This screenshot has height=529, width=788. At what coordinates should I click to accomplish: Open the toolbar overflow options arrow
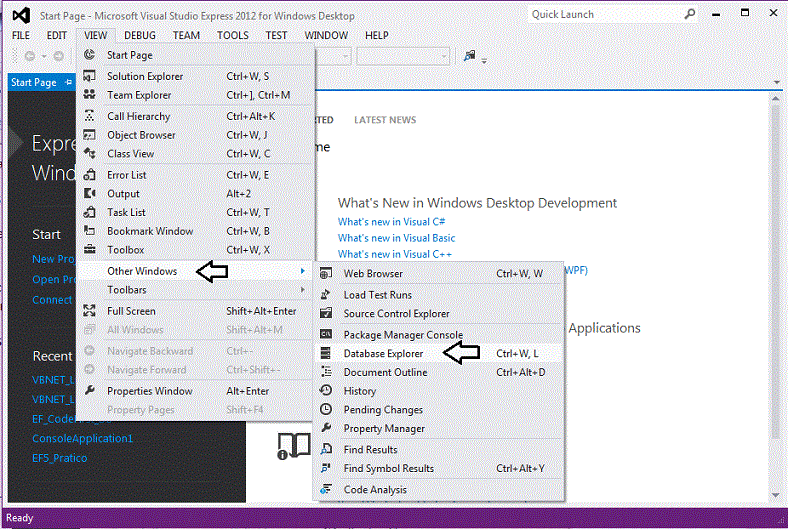[484, 61]
